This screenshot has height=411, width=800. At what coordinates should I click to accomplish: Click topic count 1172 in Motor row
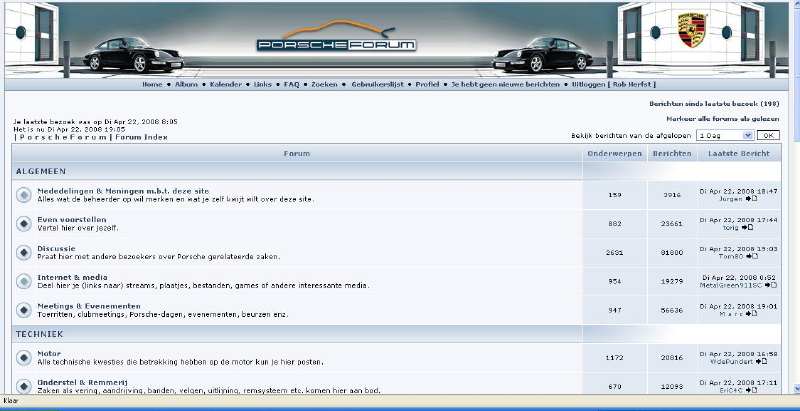[614, 358]
